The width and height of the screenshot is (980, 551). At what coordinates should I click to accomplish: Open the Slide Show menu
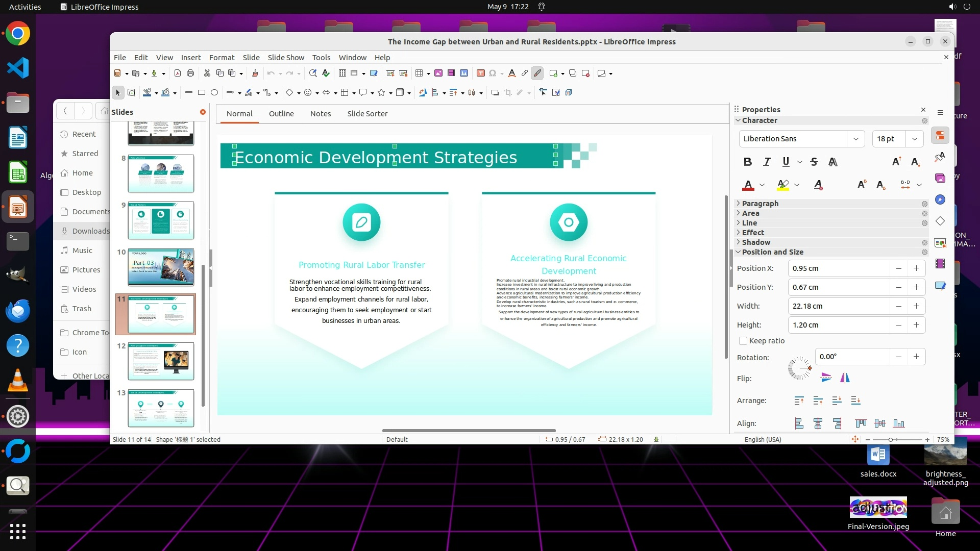[x=286, y=58]
